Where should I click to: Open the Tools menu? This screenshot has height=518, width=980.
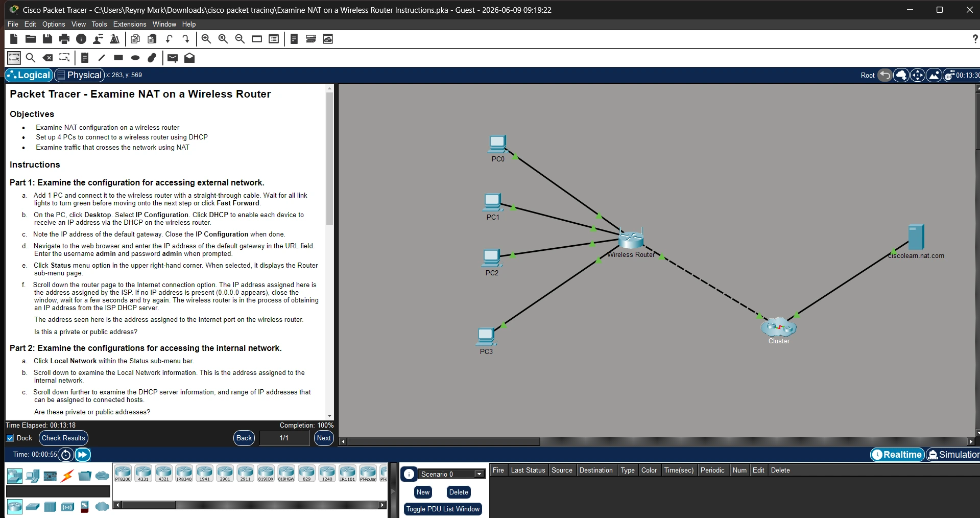(x=99, y=24)
